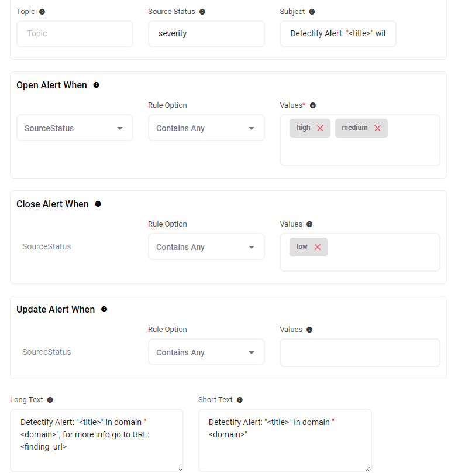The width and height of the screenshot is (465, 476).
Task: Click the Short Text info icon
Action: [240, 400]
